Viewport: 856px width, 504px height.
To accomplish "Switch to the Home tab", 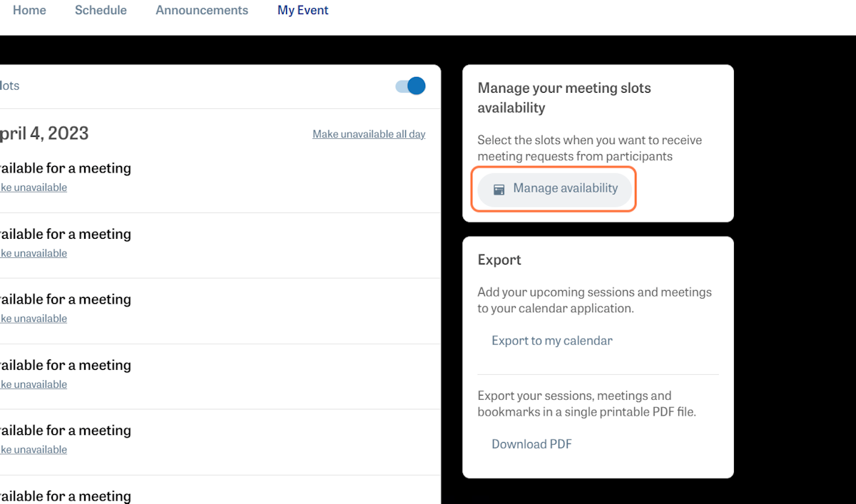I will tap(29, 10).
